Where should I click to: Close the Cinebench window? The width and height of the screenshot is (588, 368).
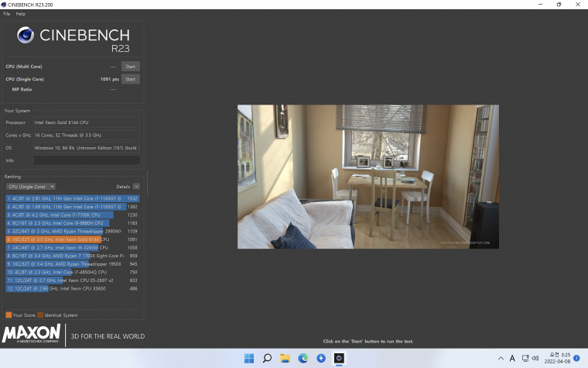point(577,5)
